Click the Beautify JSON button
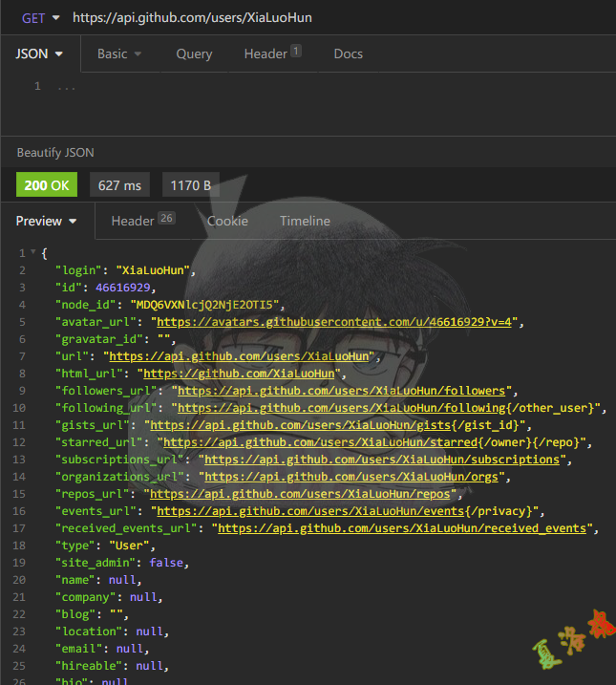Image resolution: width=616 pixels, height=685 pixels. 55,152
